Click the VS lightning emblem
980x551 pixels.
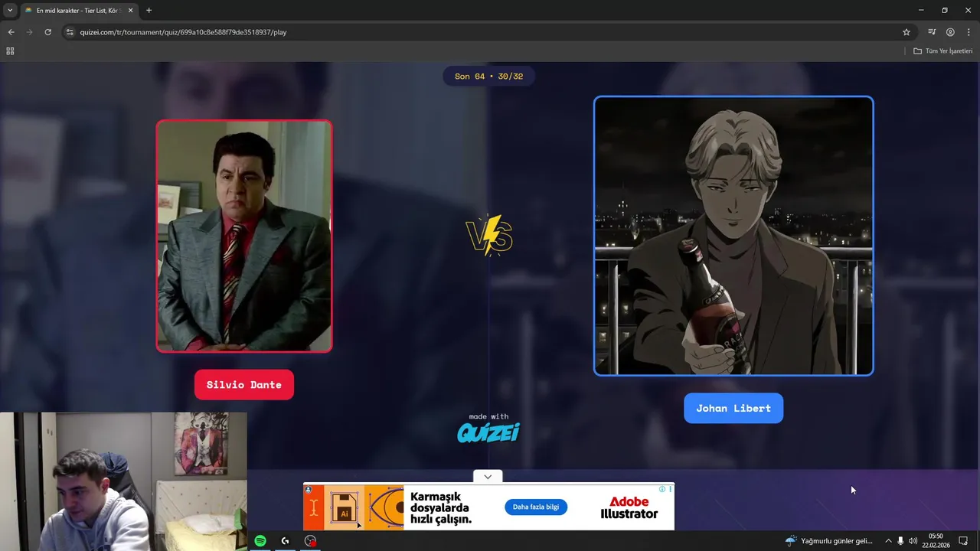pyautogui.click(x=489, y=235)
